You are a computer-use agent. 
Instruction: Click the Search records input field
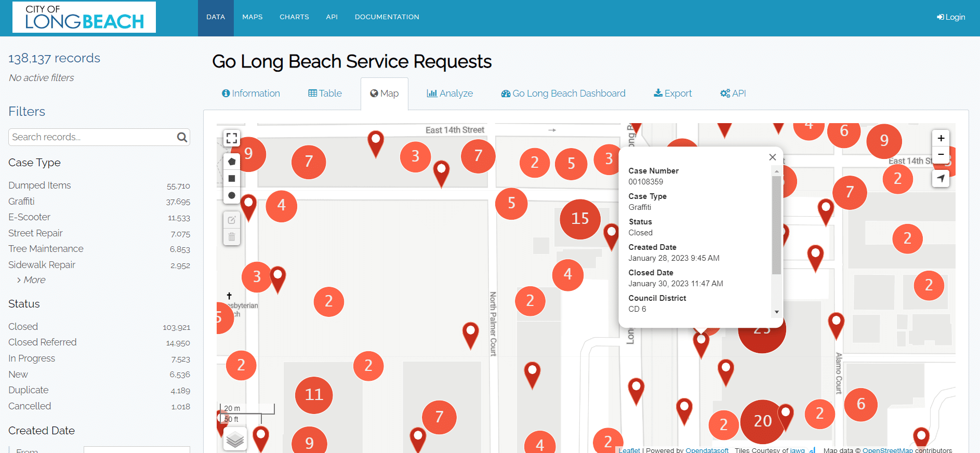(92, 137)
